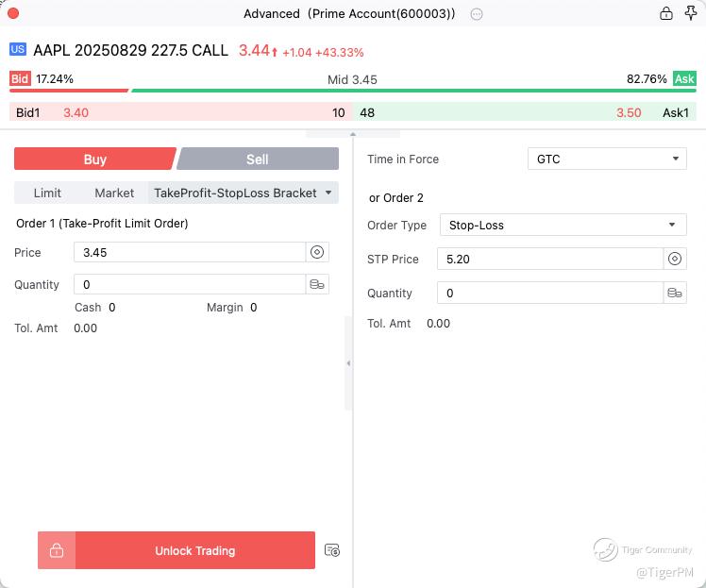Open the Time in Force GTC dropdown
The width and height of the screenshot is (706, 588).
[607, 159]
